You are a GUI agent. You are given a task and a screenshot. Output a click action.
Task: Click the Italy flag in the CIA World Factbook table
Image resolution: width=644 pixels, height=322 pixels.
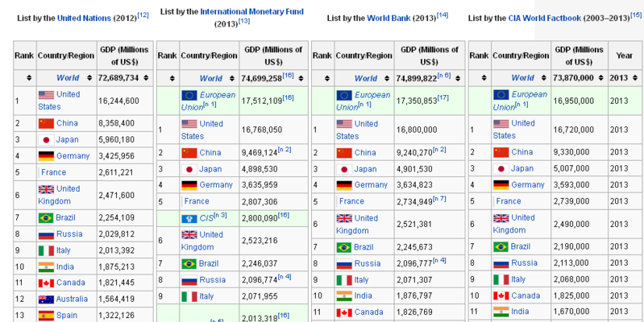501,280
